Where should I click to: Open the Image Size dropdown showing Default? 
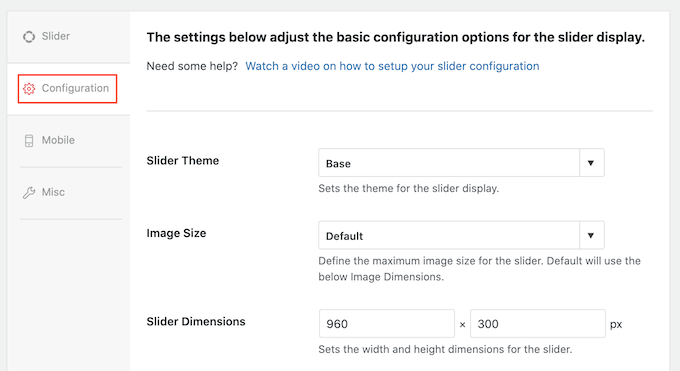[461, 235]
